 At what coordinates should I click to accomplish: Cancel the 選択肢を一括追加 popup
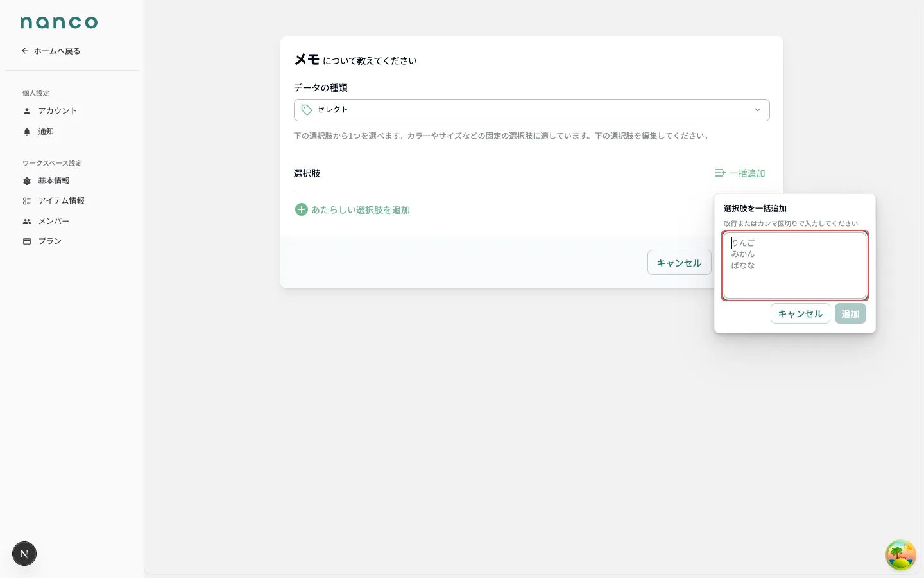[800, 313]
